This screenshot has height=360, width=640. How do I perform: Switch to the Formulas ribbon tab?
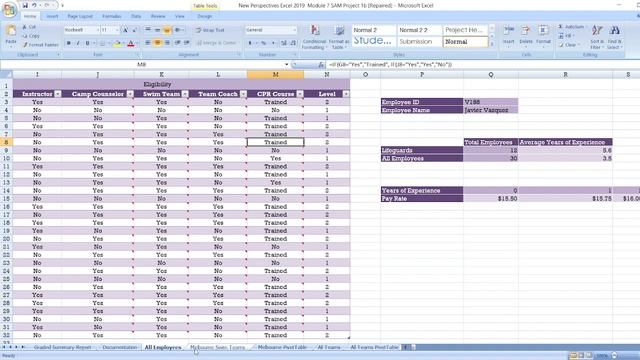point(111,16)
